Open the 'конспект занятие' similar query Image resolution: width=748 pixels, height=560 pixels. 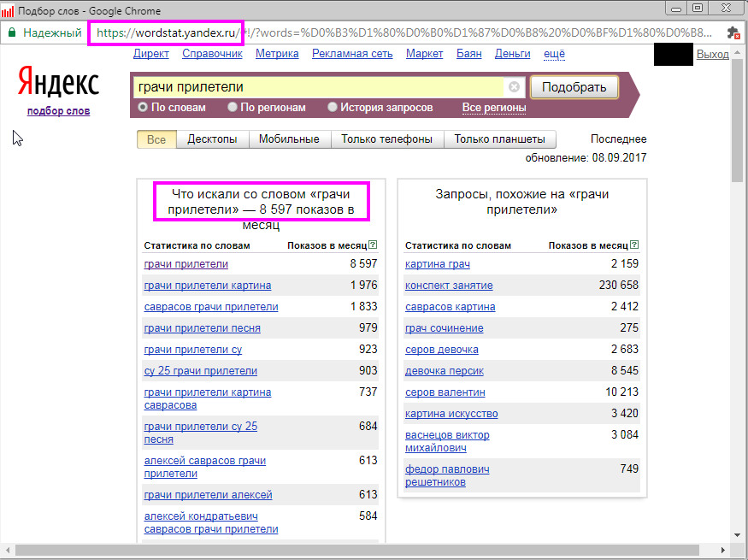(x=449, y=286)
